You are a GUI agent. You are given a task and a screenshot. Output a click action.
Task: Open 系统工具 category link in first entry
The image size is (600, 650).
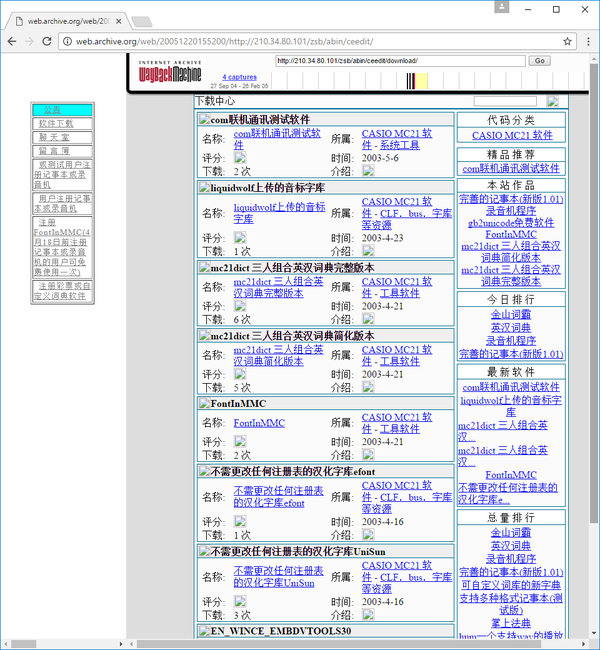pyautogui.click(x=400, y=145)
